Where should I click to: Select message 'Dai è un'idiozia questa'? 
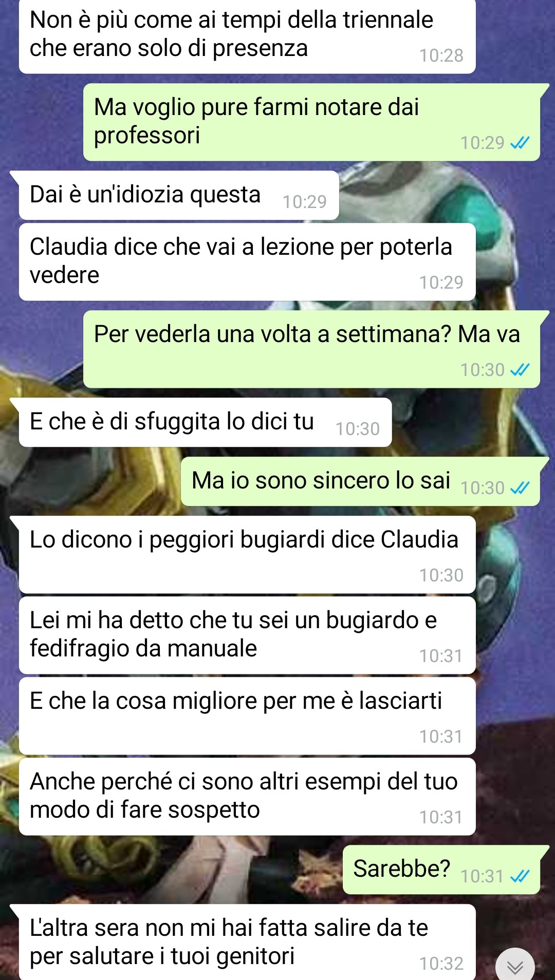point(179,195)
